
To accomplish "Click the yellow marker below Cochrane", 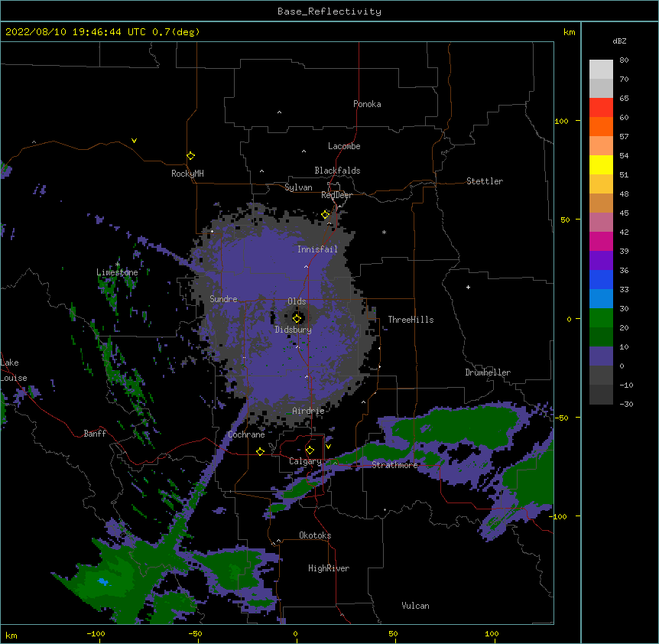I will pyautogui.click(x=260, y=451).
